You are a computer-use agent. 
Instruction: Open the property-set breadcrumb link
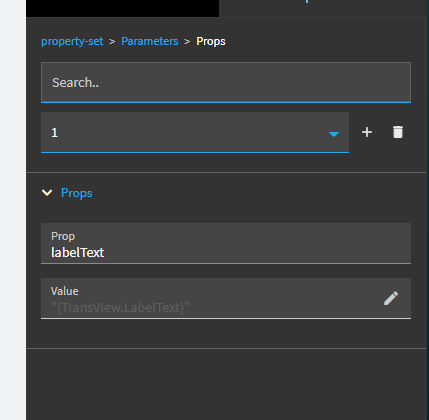[72, 41]
